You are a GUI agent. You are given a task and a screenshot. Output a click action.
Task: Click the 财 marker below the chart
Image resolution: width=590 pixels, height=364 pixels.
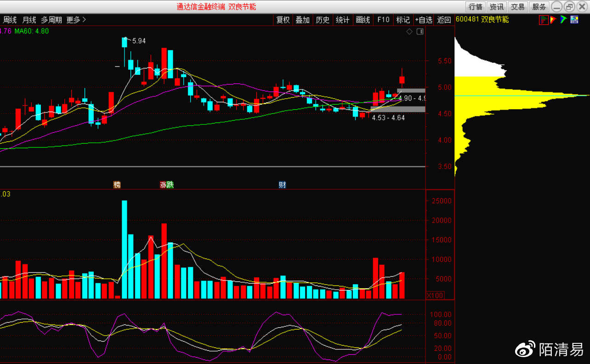pyautogui.click(x=282, y=185)
